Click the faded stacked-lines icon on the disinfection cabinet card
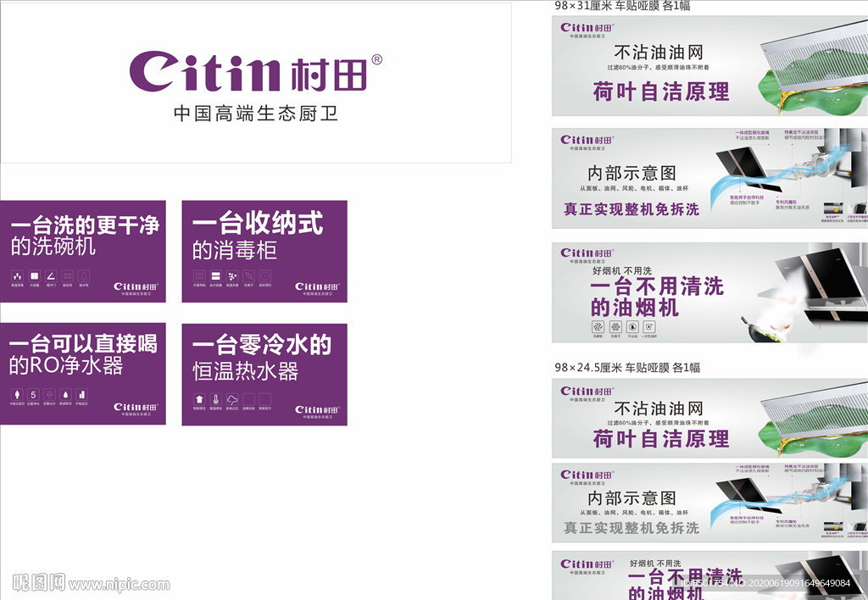The width and height of the screenshot is (868, 600). pos(199,275)
